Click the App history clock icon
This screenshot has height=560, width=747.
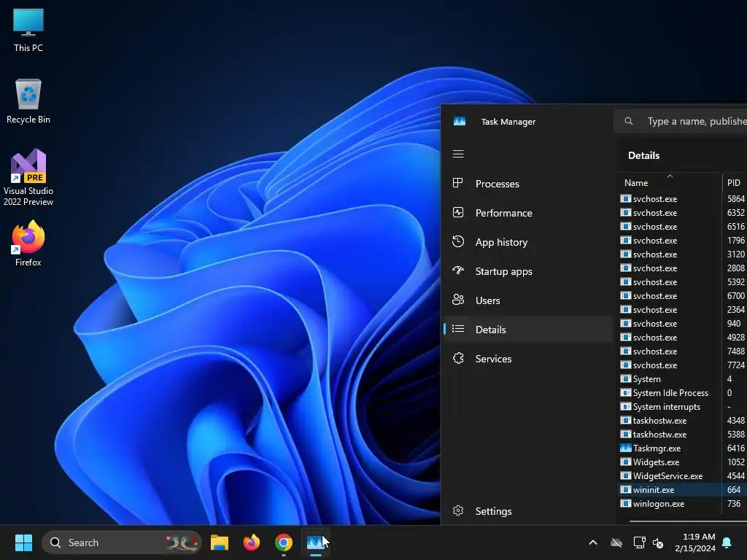pos(458,241)
